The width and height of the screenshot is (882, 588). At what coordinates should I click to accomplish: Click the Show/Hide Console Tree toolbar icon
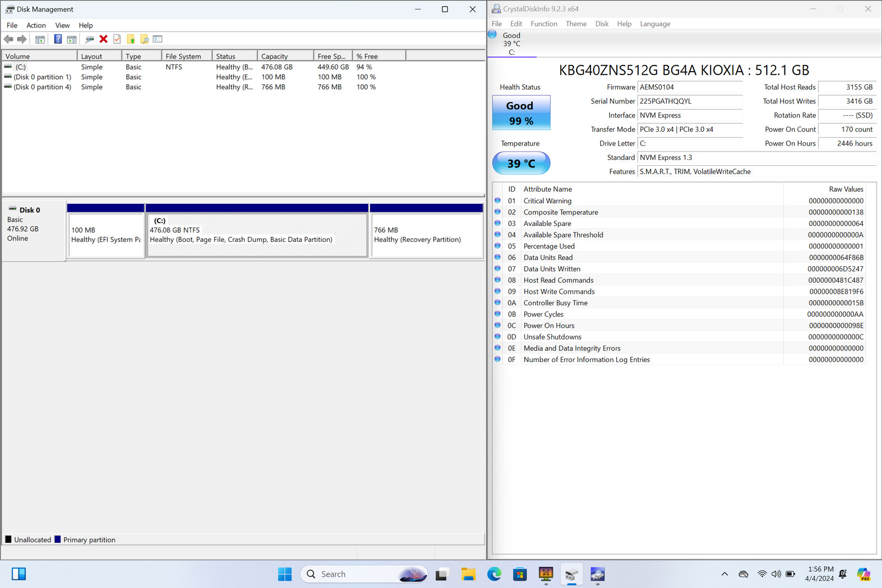click(x=40, y=39)
